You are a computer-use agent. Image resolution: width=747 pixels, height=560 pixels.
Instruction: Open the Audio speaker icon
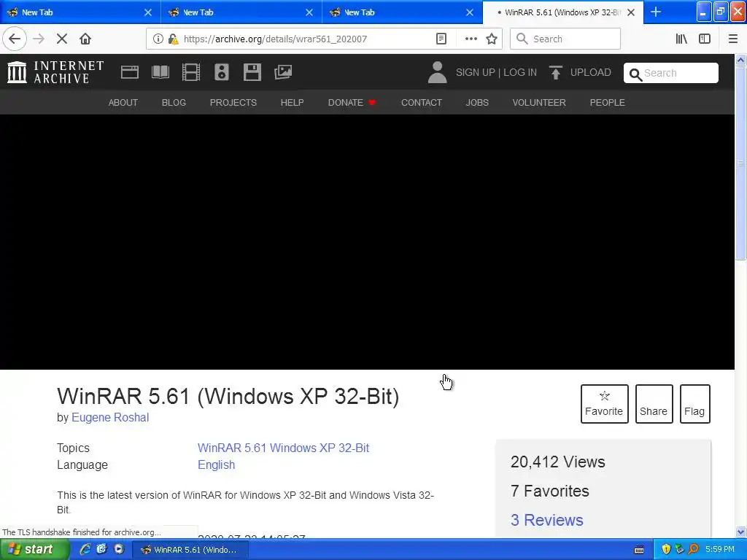pyautogui.click(x=222, y=72)
